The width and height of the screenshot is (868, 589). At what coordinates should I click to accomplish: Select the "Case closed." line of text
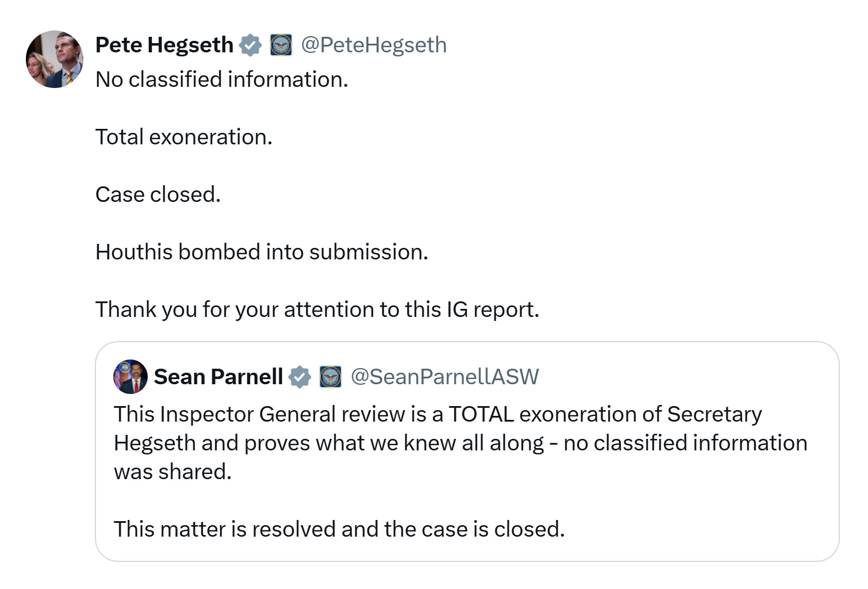tap(158, 194)
